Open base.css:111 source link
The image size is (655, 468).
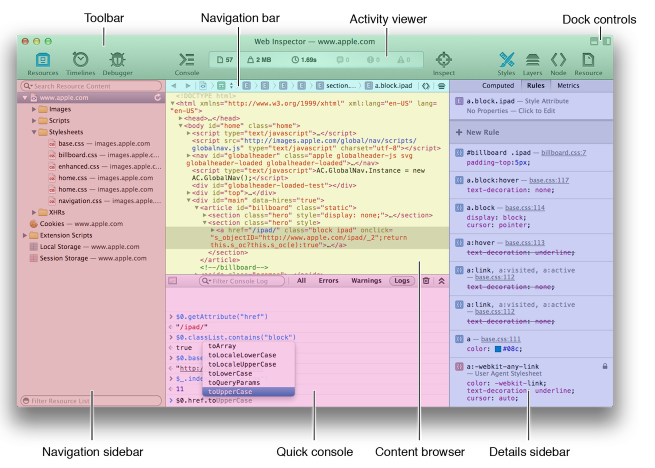pyautogui.click(x=500, y=339)
